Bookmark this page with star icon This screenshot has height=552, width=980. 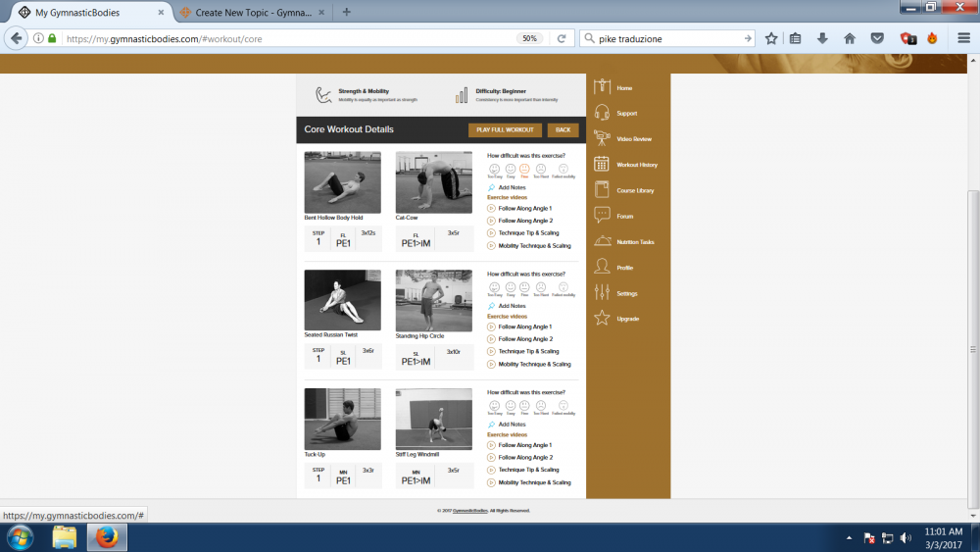(x=771, y=38)
